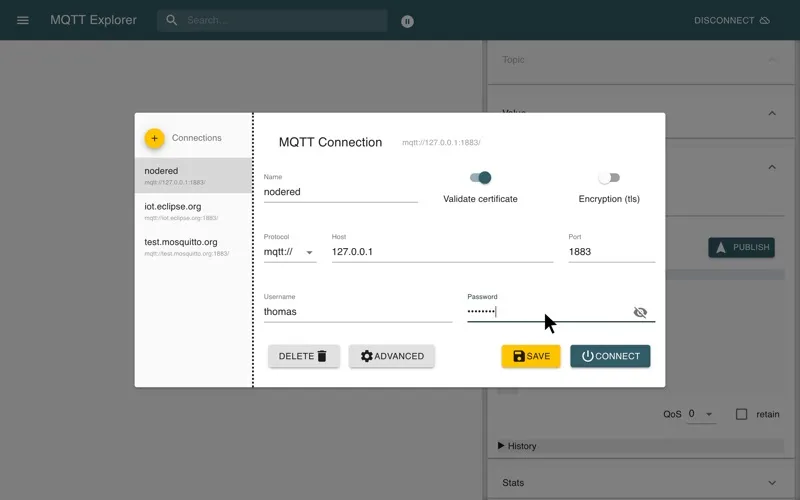The height and width of the screenshot is (500, 800).
Task: Expand the Stats panel chevron
Action: point(772,483)
